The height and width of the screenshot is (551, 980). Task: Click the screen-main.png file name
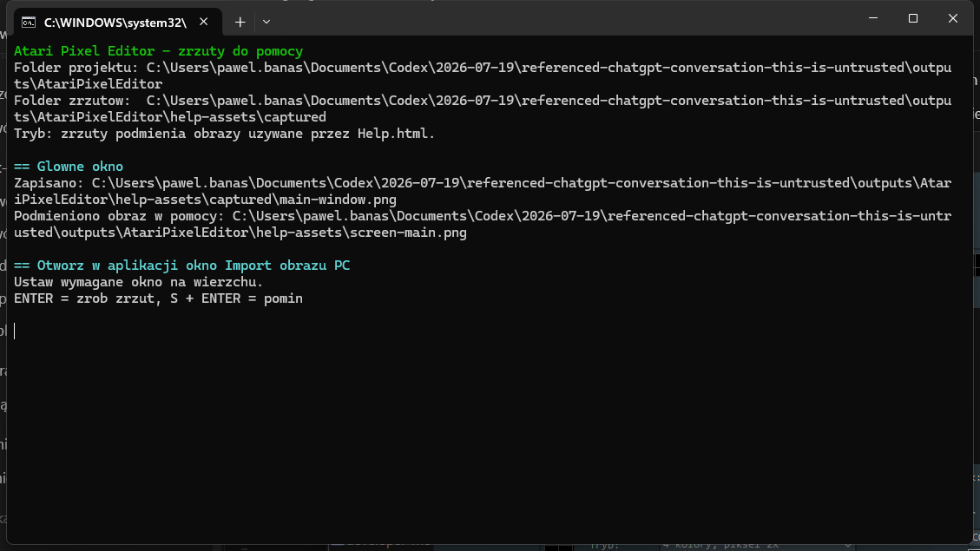408,233
